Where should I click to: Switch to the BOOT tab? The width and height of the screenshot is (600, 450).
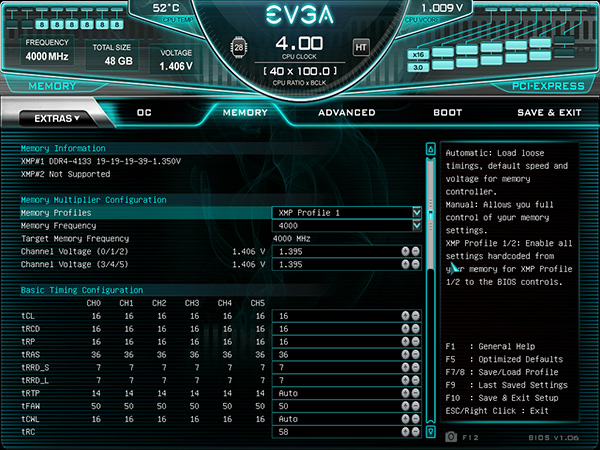pos(448,112)
